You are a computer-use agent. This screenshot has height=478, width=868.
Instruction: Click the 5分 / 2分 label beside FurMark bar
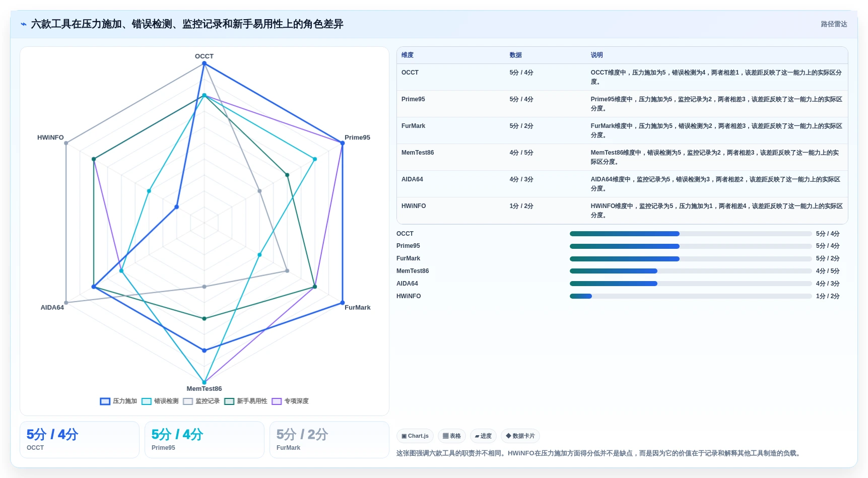coord(828,258)
